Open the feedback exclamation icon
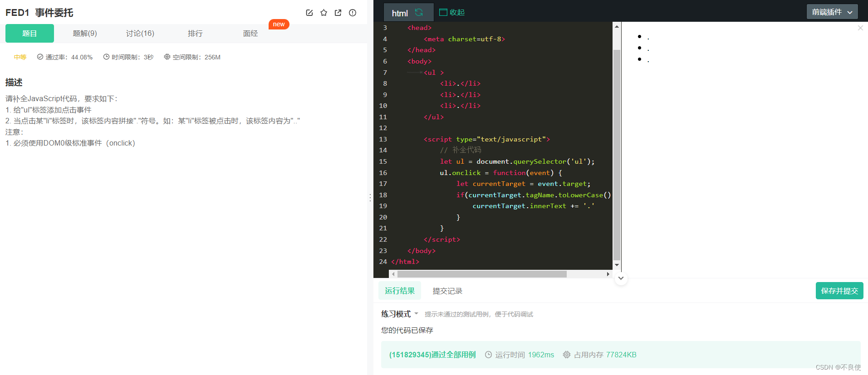This screenshot has height=375, width=868. [x=353, y=13]
